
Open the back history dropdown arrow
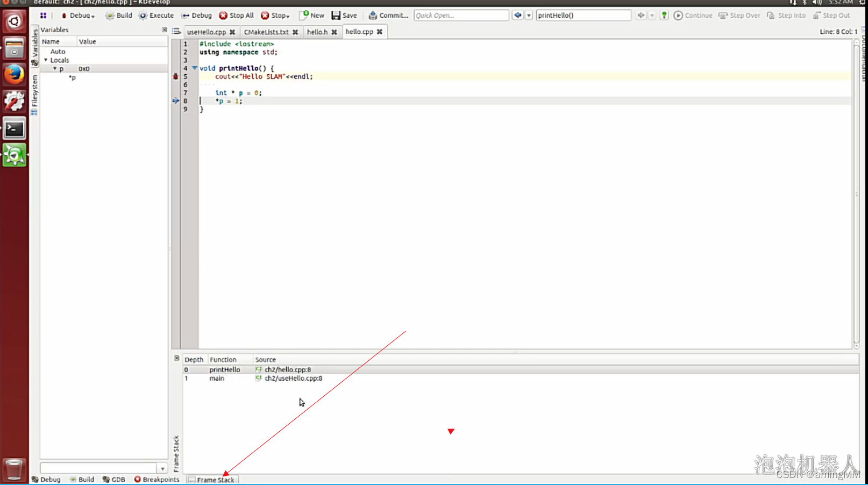(529, 16)
